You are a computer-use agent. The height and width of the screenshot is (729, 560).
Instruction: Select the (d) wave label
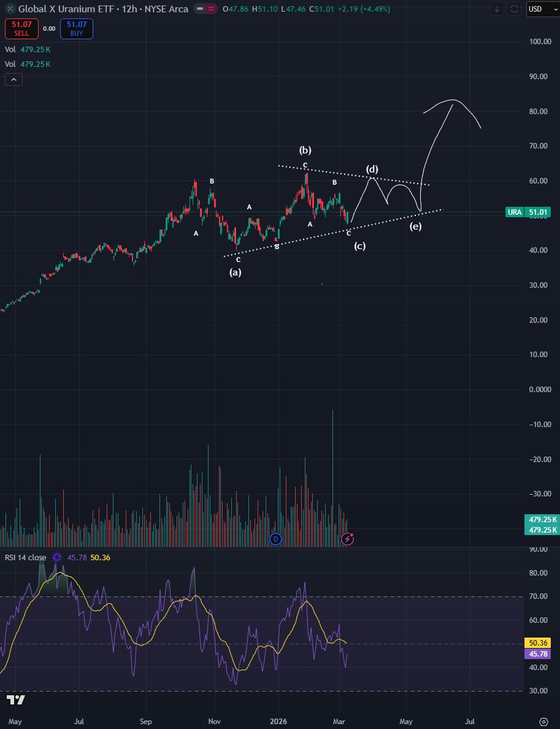pyautogui.click(x=372, y=169)
